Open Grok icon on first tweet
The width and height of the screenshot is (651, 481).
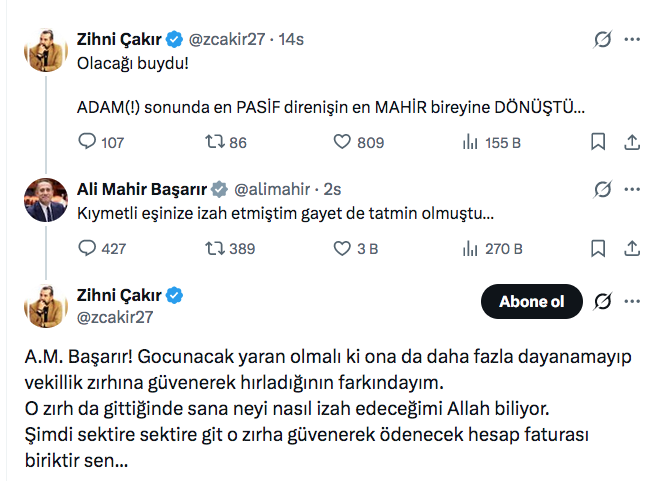(602, 40)
